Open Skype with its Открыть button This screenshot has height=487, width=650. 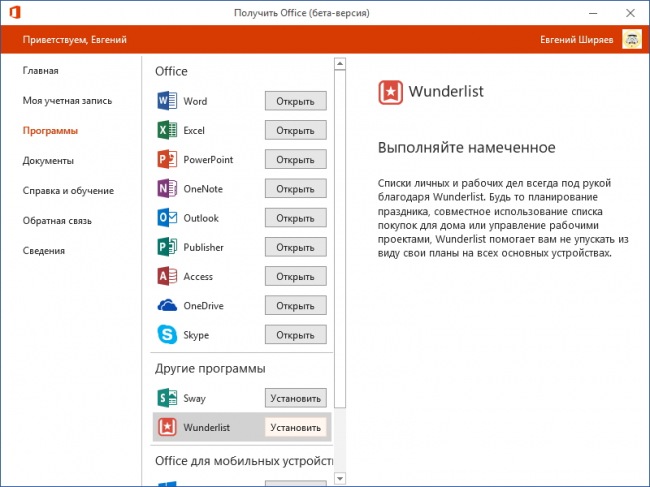click(296, 335)
